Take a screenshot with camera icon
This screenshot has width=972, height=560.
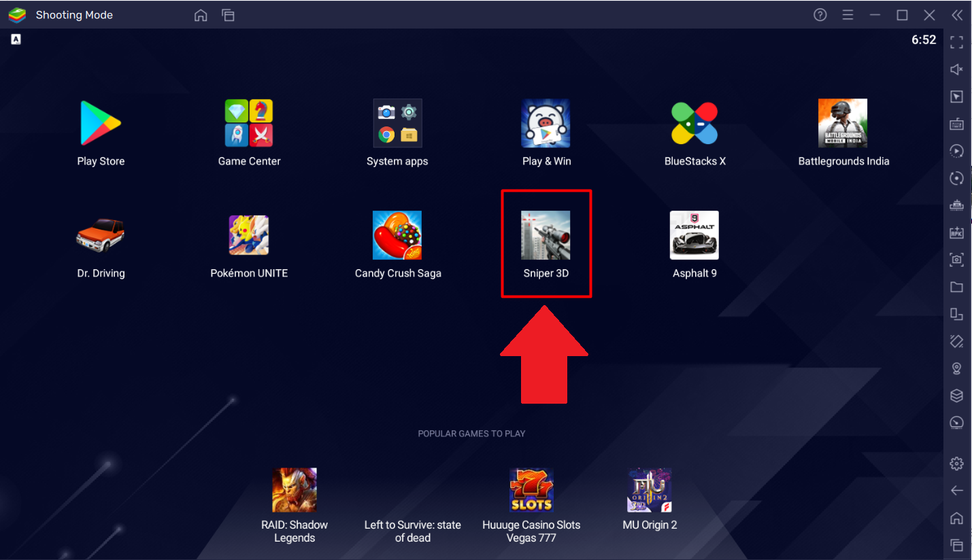pos(956,260)
